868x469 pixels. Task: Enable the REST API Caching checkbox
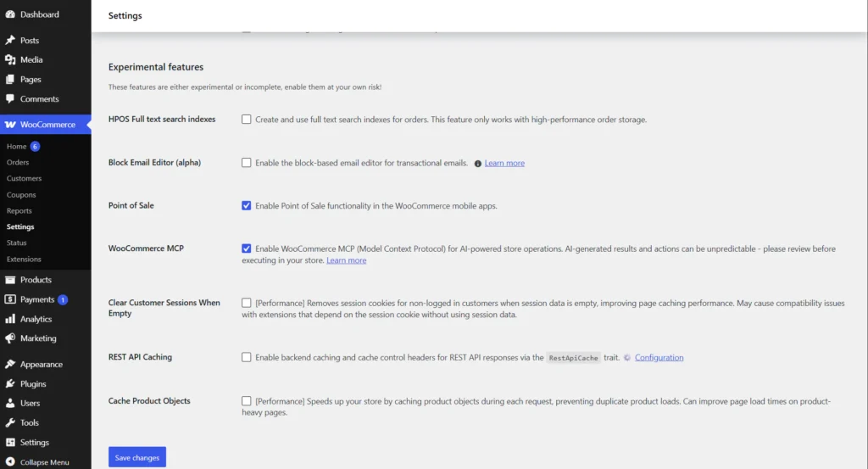[x=247, y=357]
